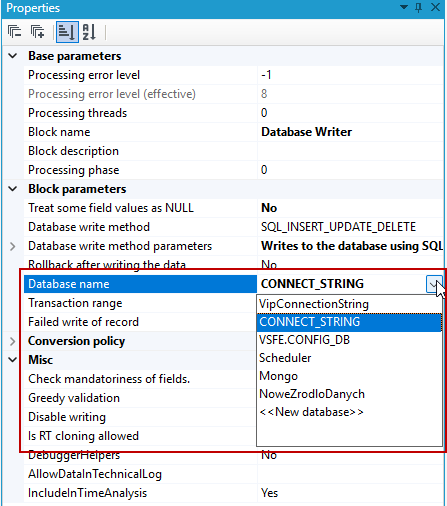Edit the Processing phase value
The height and width of the screenshot is (506, 447).
[350, 170]
